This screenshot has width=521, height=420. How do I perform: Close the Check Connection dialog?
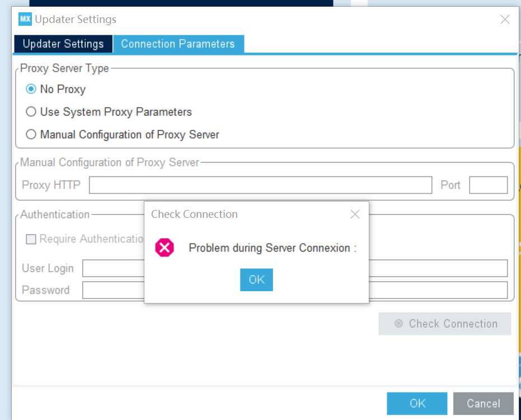point(355,214)
